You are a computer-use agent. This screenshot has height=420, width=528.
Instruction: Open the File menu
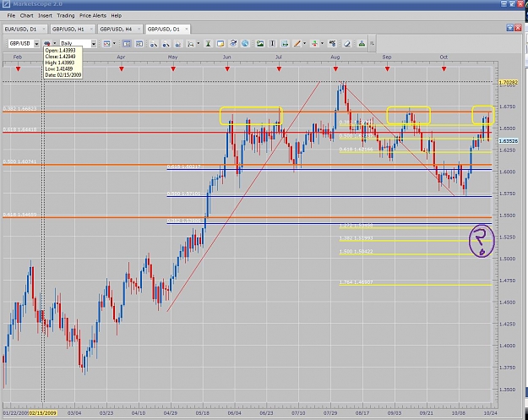pyautogui.click(x=11, y=15)
